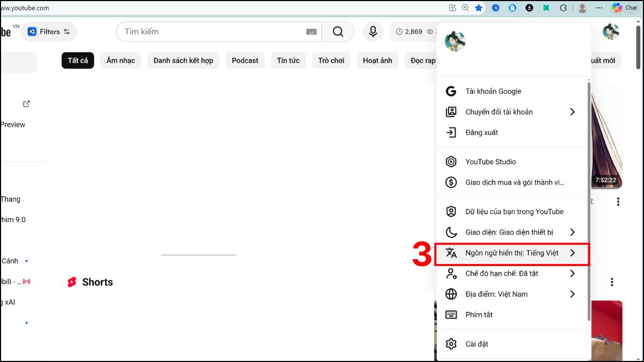Image resolution: width=644 pixels, height=362 pixels.
Task: Click the translate language icon
Action: pos(451,253)
